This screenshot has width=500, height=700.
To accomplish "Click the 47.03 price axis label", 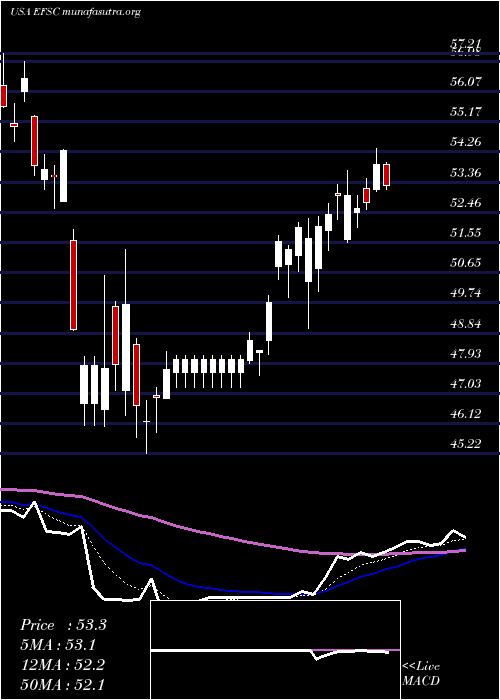I will (x=466, y=383).
